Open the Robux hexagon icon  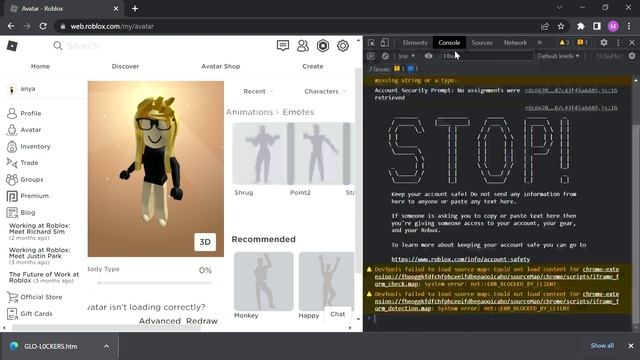pyautogui.click(x=323, y=46)
